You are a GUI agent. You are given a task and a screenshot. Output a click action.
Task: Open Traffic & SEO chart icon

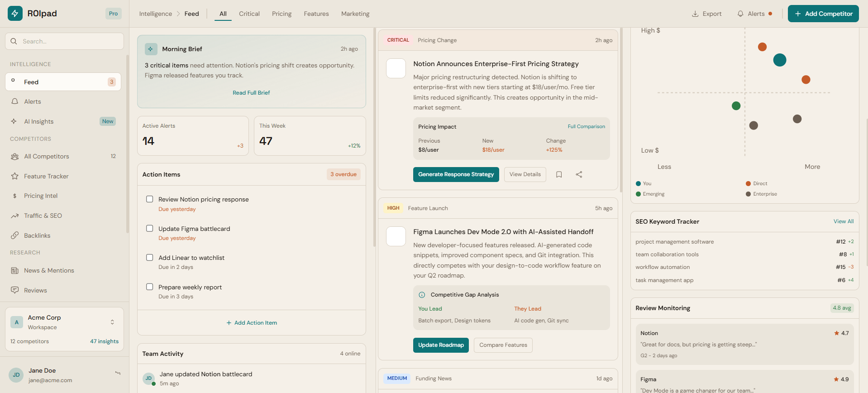(15, 216)
